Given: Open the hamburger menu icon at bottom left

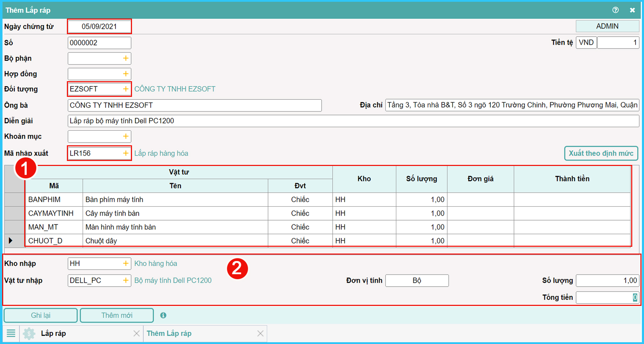Looking at the screenshot, I should point(11,333).
